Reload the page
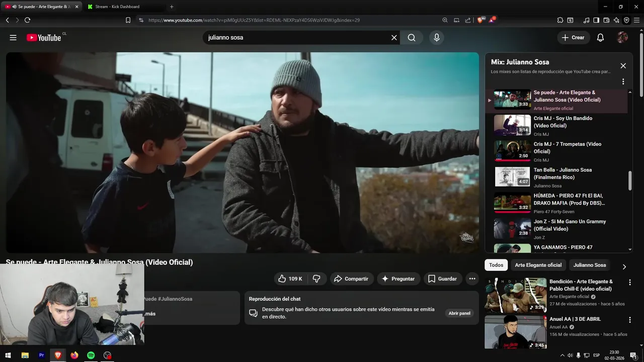Viewport: 644px width, 362px height. pos(27,20)
